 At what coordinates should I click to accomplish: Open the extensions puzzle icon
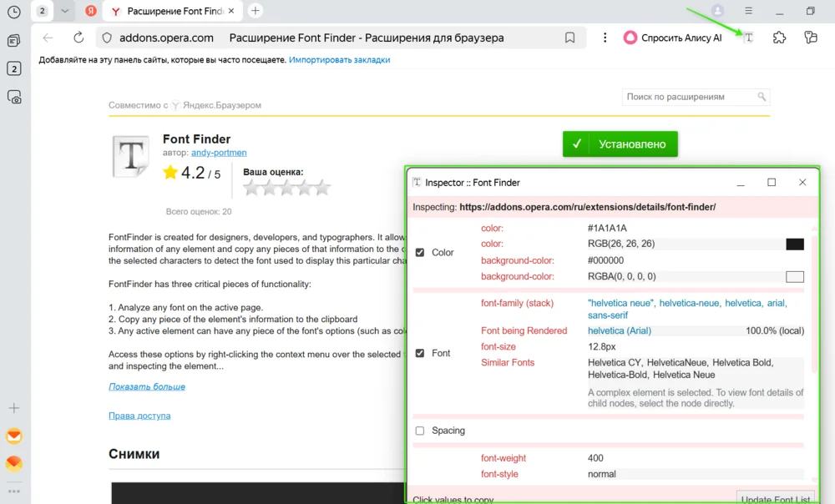pos(780,38)
